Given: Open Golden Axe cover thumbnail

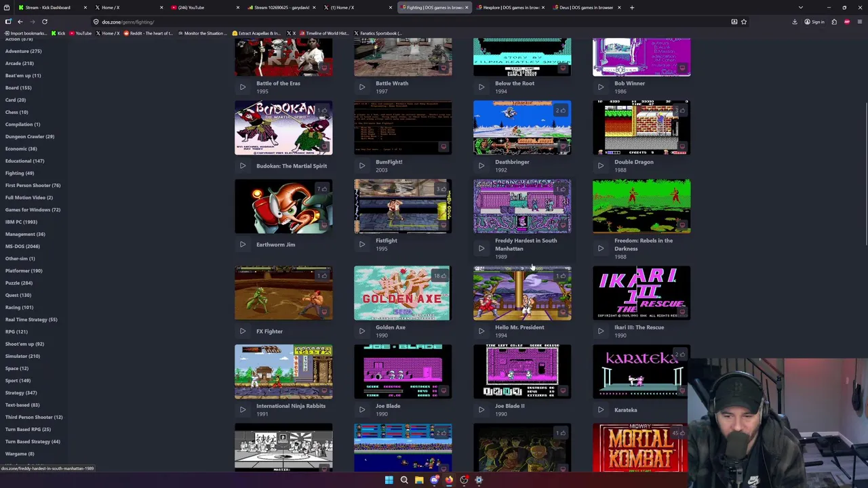Looking at the screenshot, I should click(403, 293).
